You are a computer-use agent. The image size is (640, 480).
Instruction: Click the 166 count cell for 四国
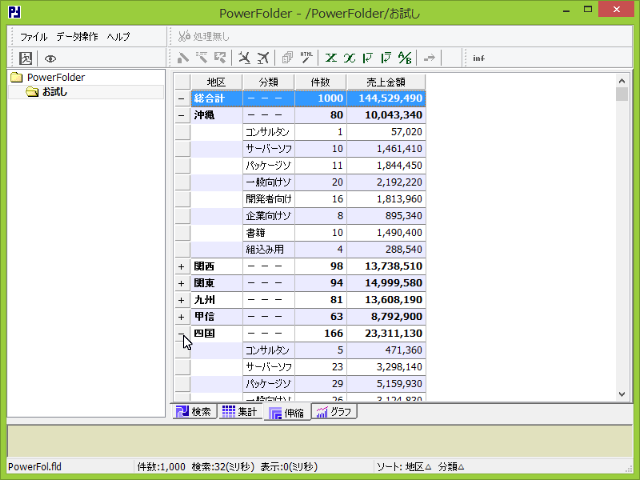coord(320,333)
